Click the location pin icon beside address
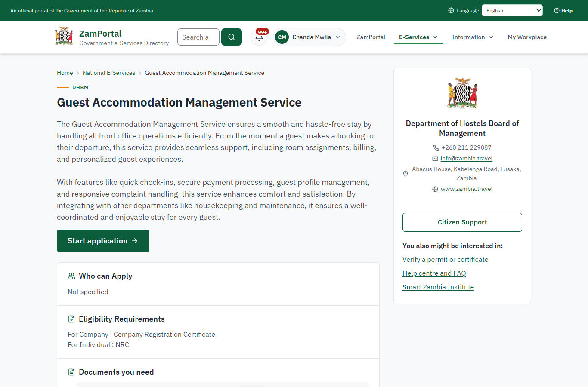588x387 pixels. tap(405, 174)
